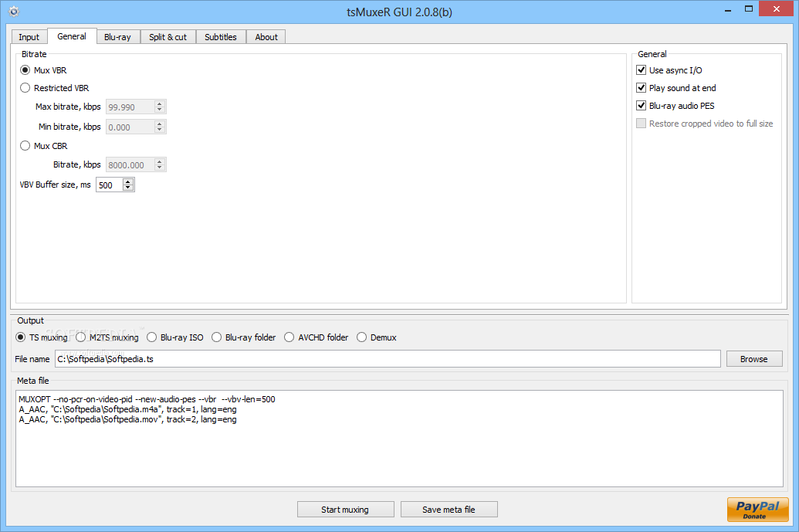
Task: Save the meta file
Action: click(x=449, y=509)
